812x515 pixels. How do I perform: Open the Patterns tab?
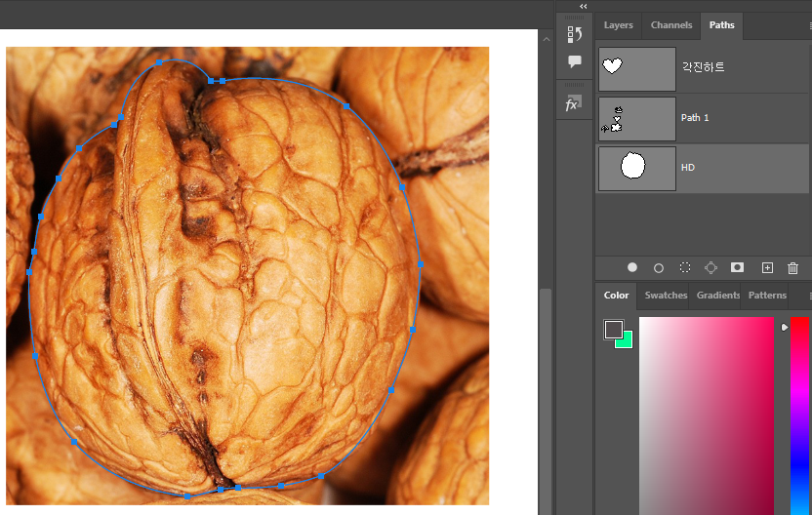tap(767, 295)
